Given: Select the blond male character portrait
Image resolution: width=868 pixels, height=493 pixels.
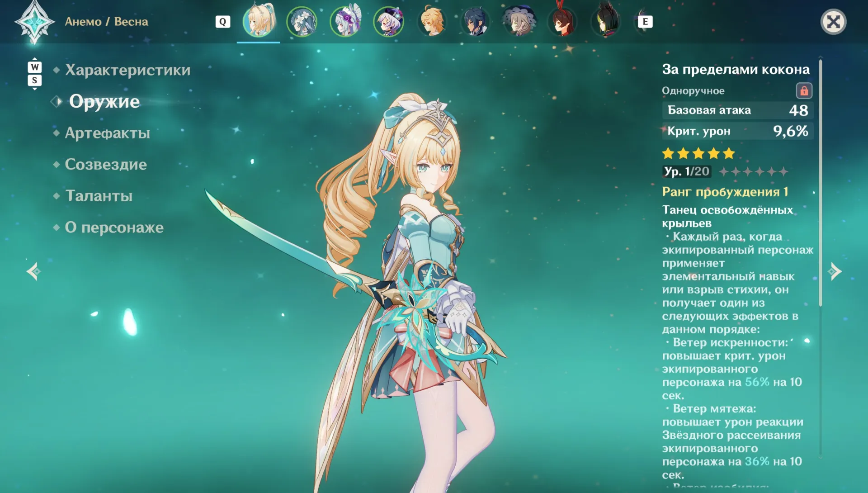Looking at the screenshot, I should pyautogui.click(x=432, y=21).
